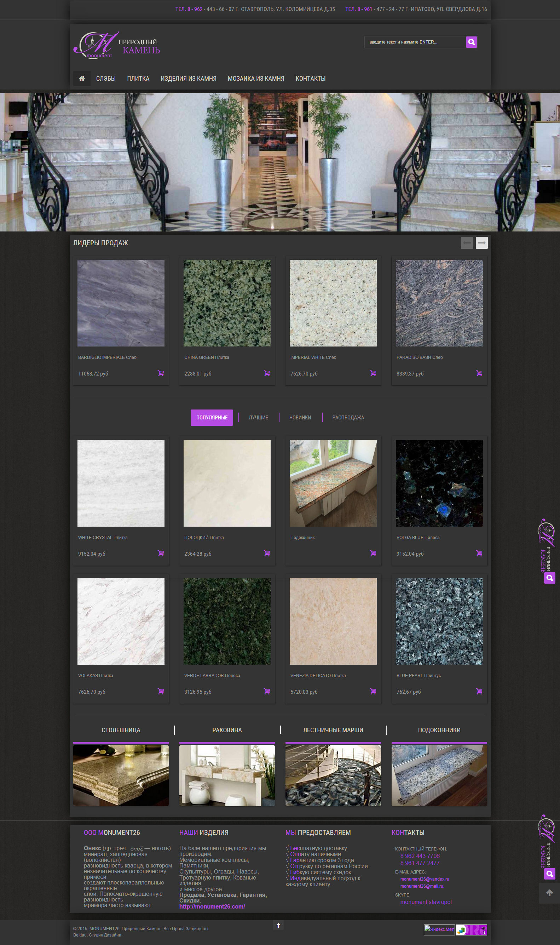This screenshot has width=560, height=945.
Task: Add BLUE PEARL plinth to cart
Action: pos(479,691)
